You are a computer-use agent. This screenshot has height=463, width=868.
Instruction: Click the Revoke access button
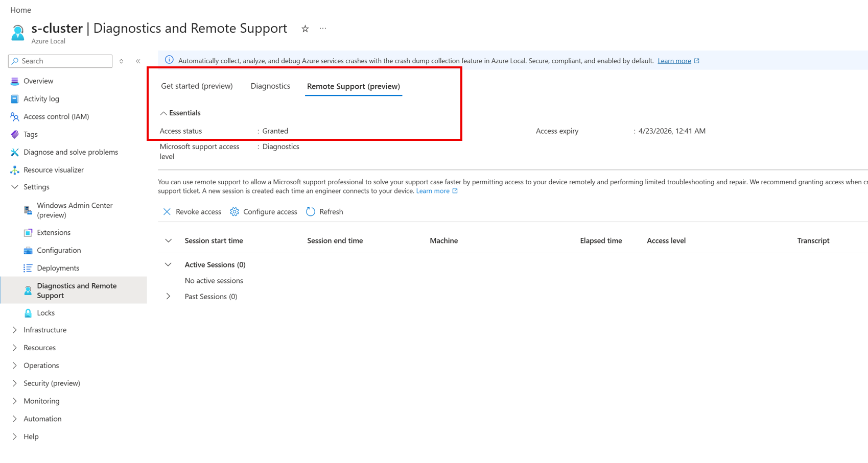(192, 212)
